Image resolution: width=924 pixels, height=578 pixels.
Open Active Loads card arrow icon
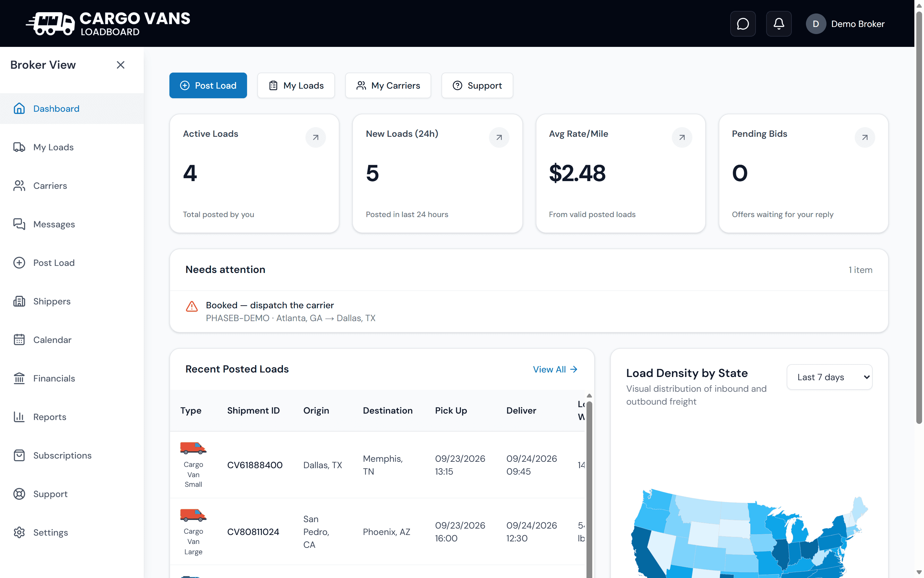(315, 138)
